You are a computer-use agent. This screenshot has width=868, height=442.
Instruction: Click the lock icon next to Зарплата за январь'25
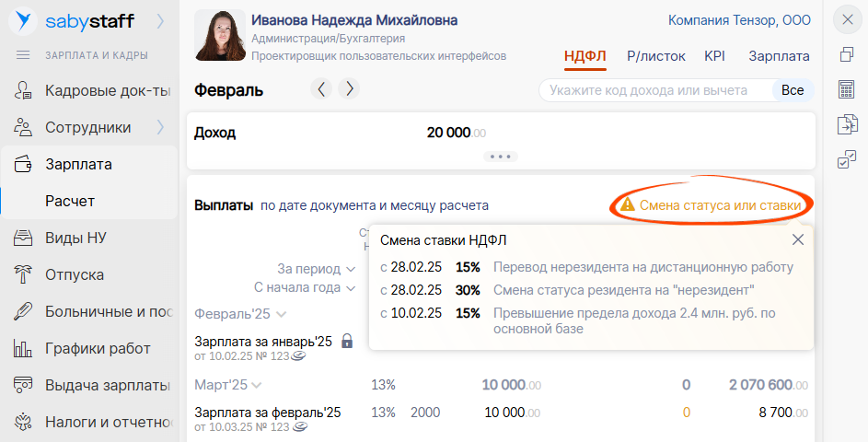tap(347, 341)
